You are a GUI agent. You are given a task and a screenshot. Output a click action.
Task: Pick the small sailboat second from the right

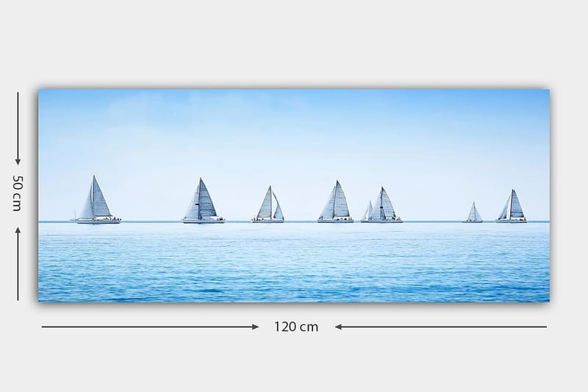pos(473,213)
